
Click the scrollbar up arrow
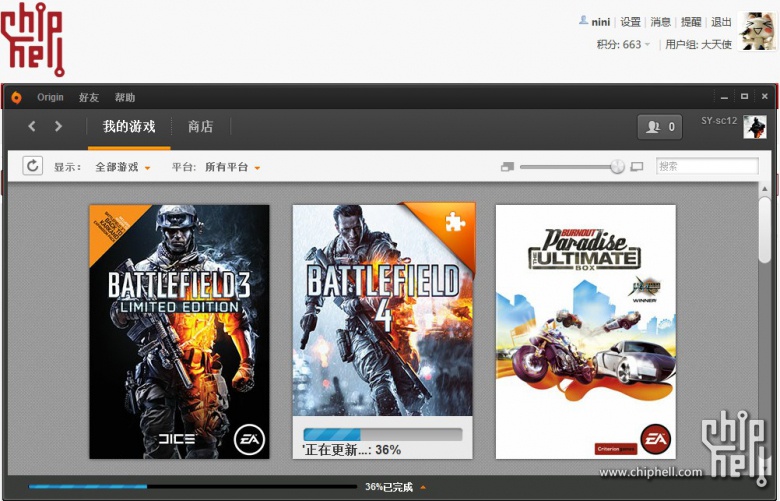pos(765,189)
